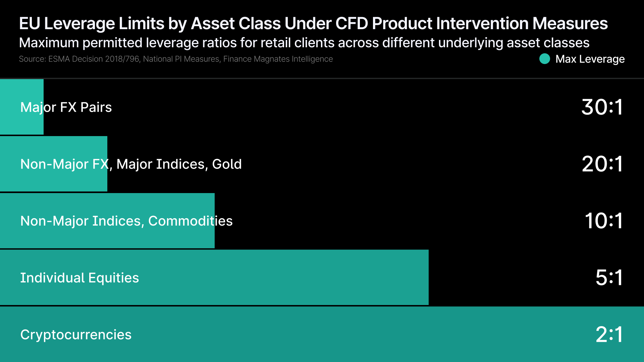The width and height of the screenshot is (644, 362).
Task: Click the ESMA Decision source citation text
Action: [x=176, y=59]
